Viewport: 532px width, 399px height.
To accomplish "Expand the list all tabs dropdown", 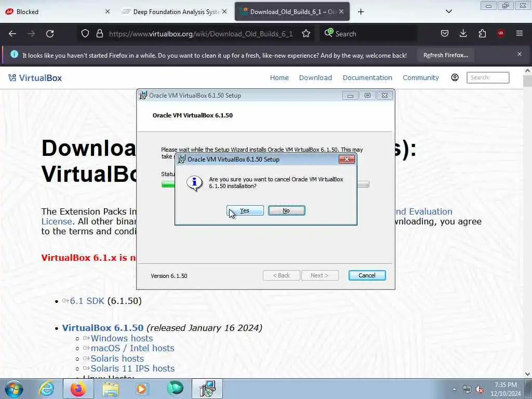I will click(x=448, y=12).
